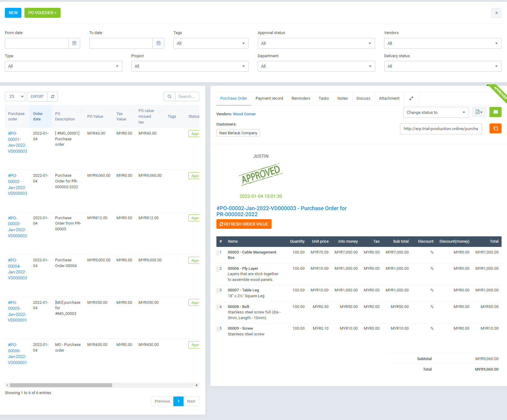Screen dimensions: 507x420
Task: Click the NEW button
Action: (13, 13)
